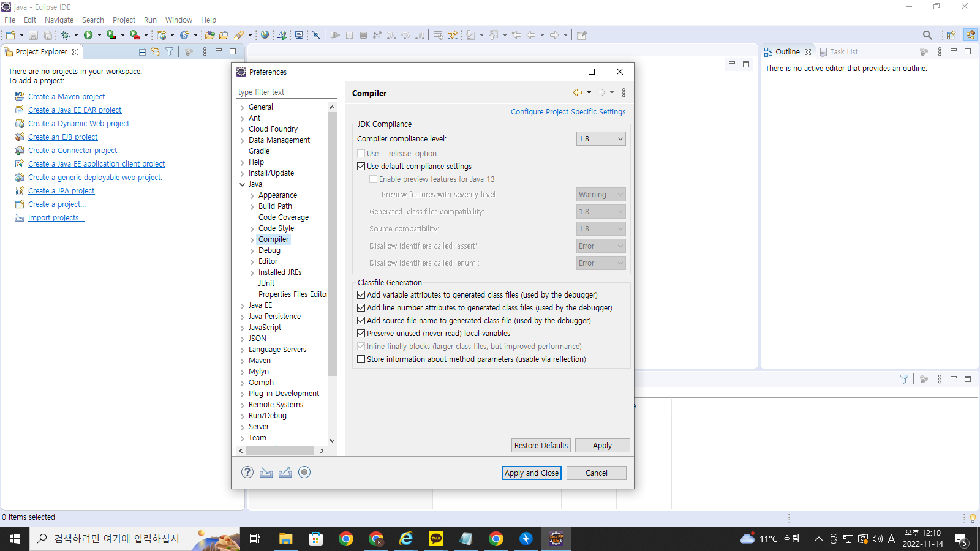The width and height of the screenshot is (980, 551).
Task: Uncheck Add line number attributes option
Action: (361, 308)
